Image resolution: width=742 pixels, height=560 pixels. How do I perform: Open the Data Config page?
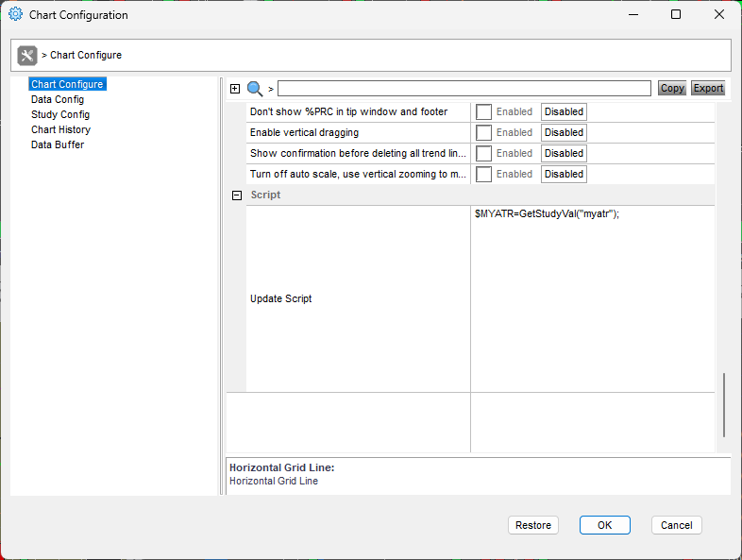[x=58, y=99]
